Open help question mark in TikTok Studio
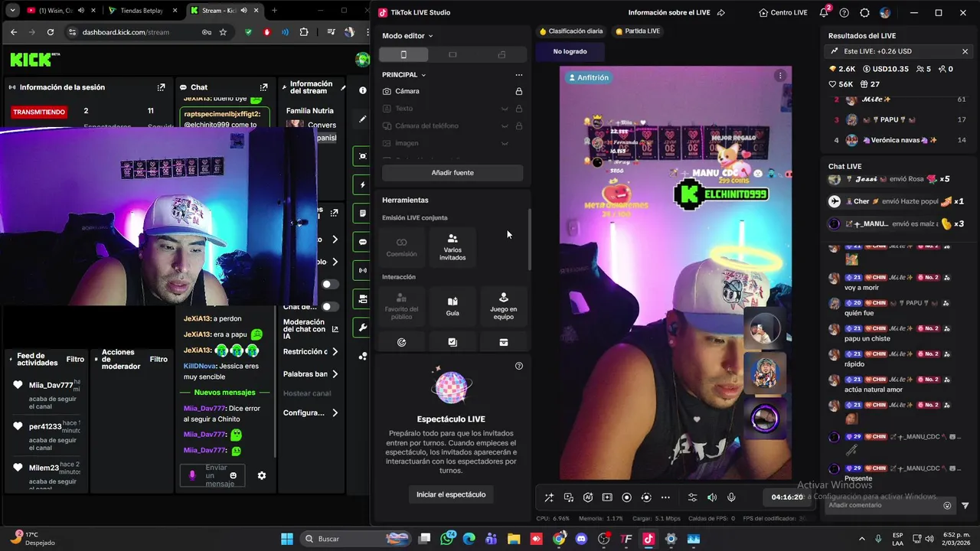980x551 pixels. 844,13
